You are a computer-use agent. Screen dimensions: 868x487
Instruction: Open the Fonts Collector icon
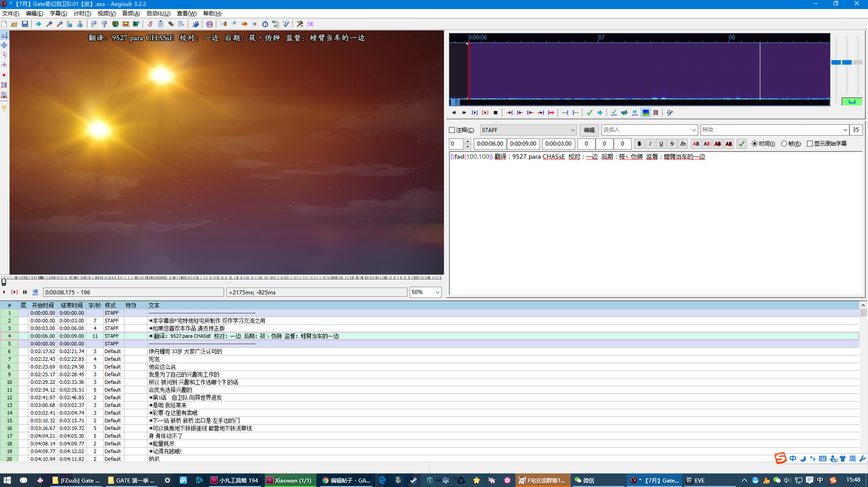point(181,24)
